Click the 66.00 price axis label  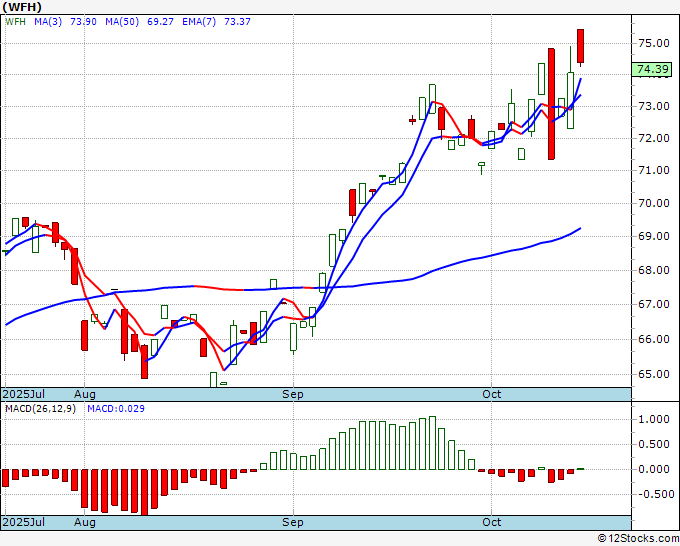click(653, 339)
